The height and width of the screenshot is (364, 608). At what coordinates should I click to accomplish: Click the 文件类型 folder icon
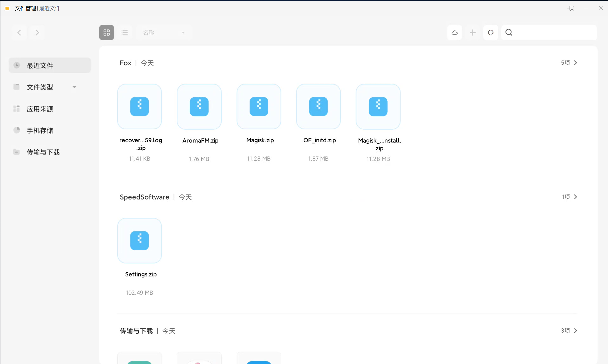coord(17,87)
